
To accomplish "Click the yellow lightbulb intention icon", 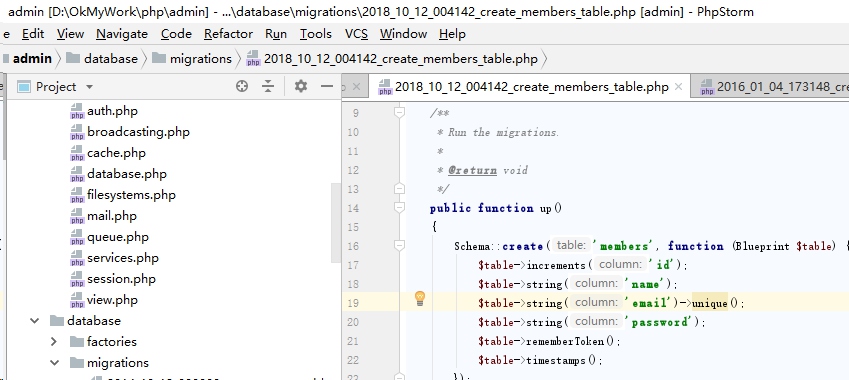I will tap(420, 299).
